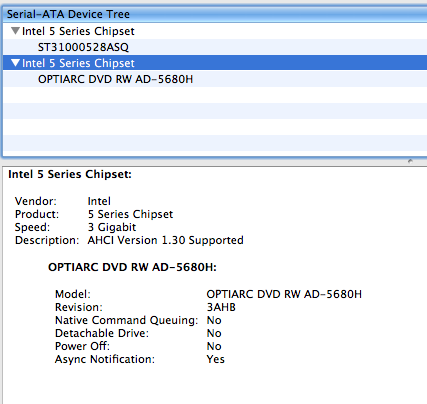The image size is (427, 404).
Task: Click the Speed value 3 Gigabit
Action: pos(112,227)
